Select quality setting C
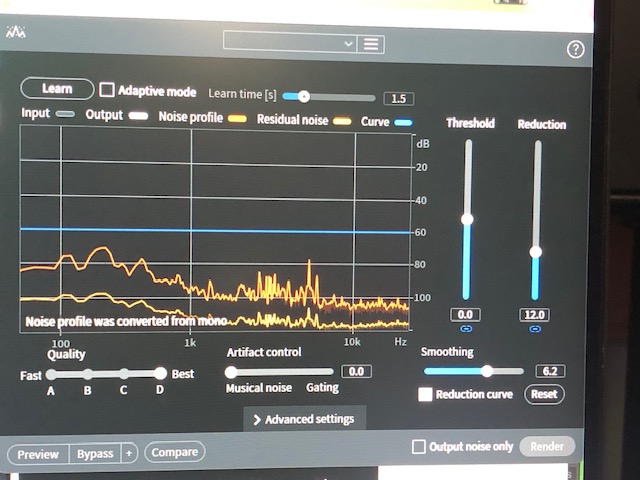This screenshot has height=480, width=640. (124, 373)
